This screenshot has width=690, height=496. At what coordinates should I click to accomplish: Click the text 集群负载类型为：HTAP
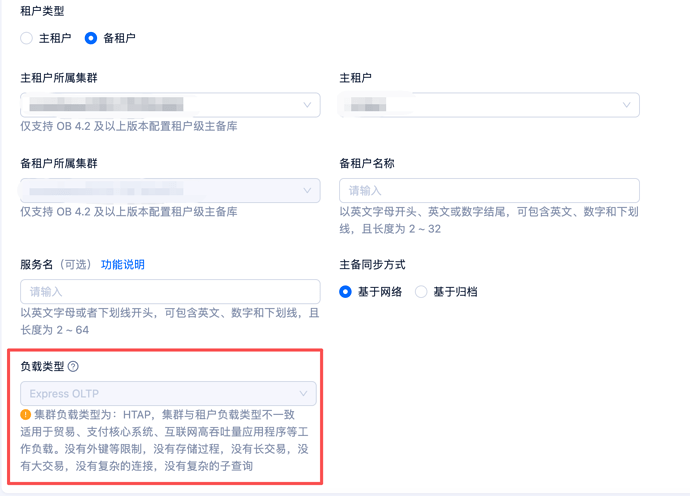coord(92,415)
